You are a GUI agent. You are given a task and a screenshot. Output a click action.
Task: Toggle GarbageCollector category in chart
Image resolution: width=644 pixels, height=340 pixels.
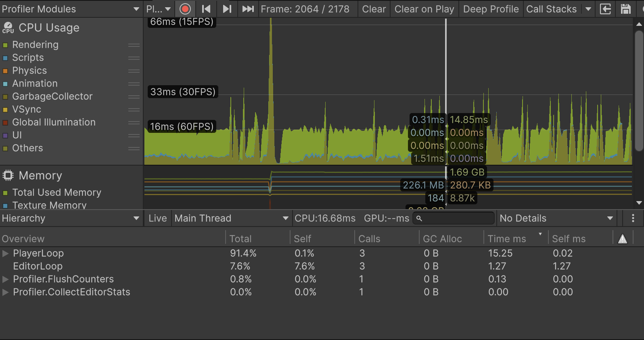tap(5, 97)
